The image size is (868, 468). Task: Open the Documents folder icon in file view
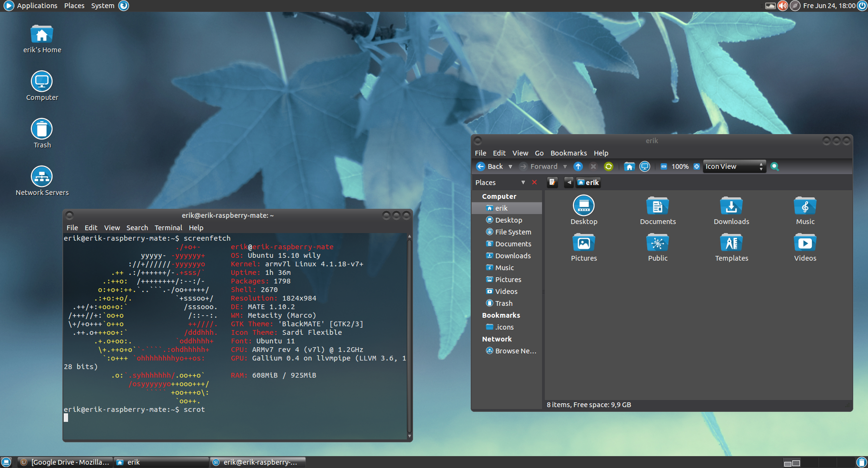658,210
